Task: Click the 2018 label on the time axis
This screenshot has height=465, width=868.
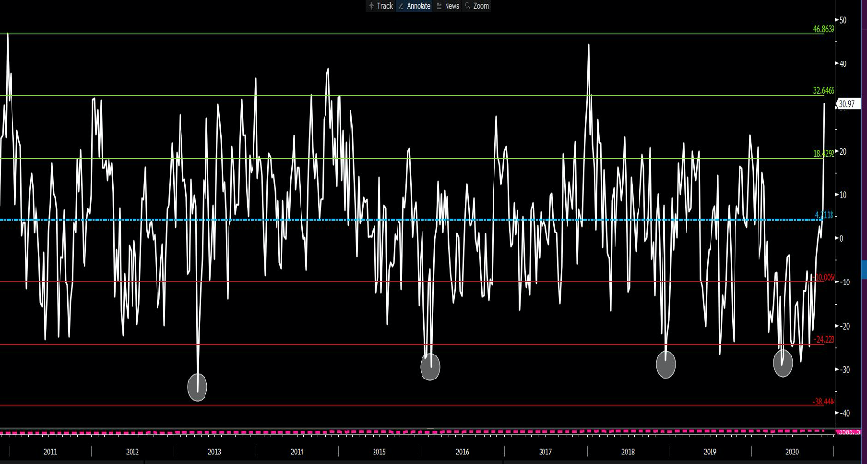Action: pyautogui.click(x=627, y=453)
